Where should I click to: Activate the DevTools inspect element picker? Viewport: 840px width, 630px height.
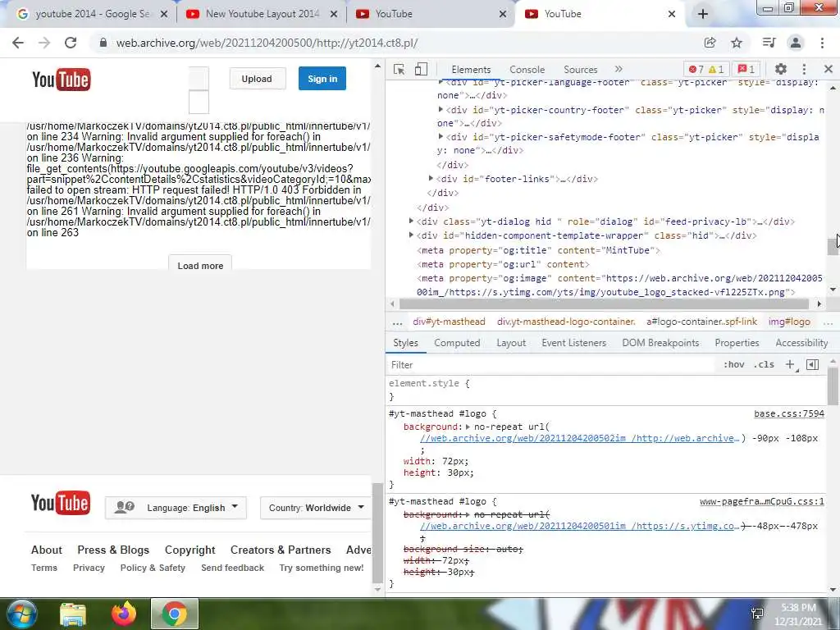(x=399, y=69)
